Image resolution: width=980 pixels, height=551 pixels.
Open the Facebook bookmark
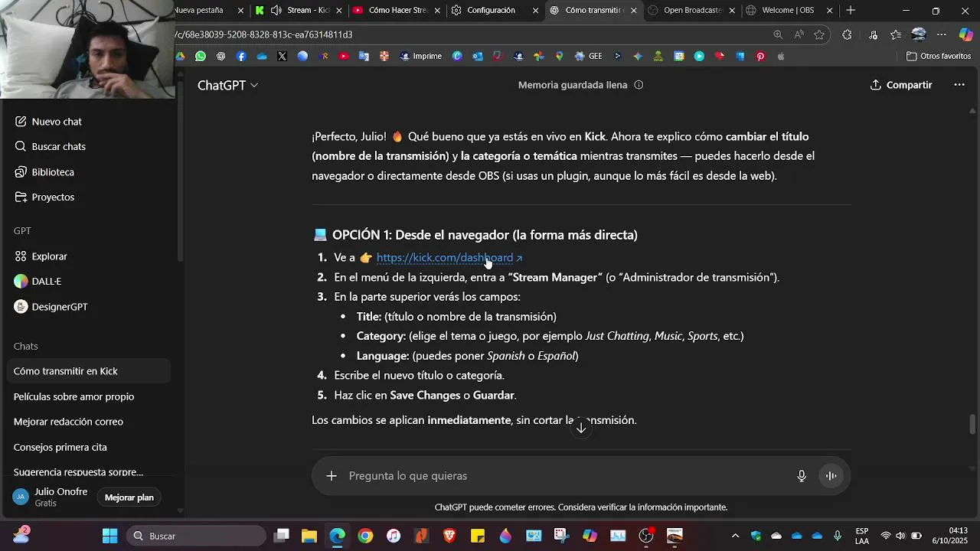click(241, 56)
